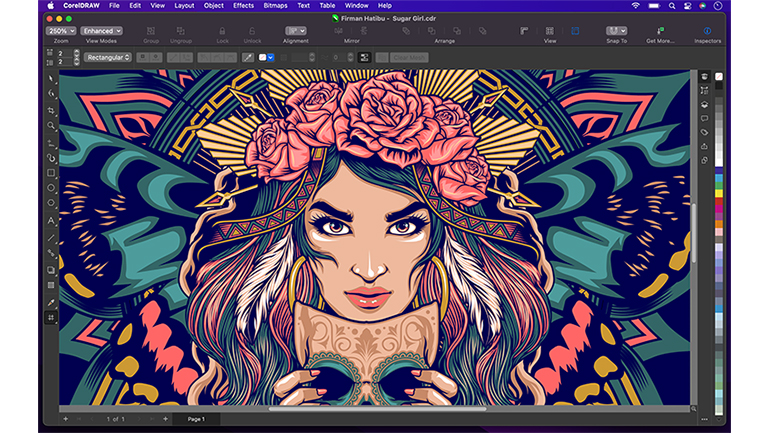Select the Pick tool arrow
770x433 pixels.
tap(51, 76)
